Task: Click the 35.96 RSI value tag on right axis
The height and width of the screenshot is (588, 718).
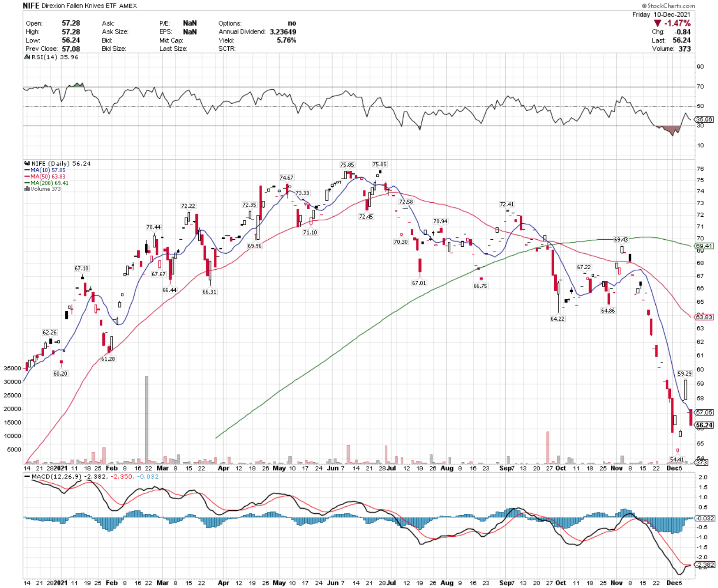Action: point(704,120)
